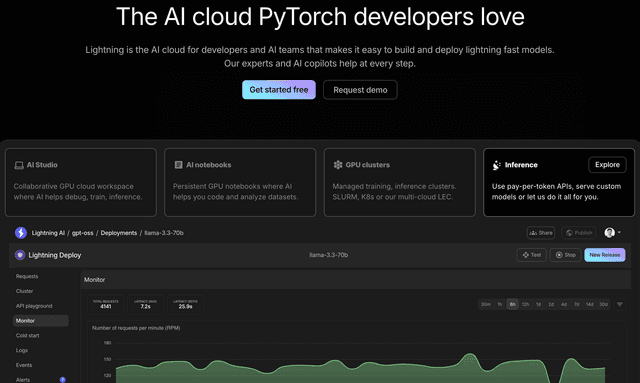Click the Alerts notification badge
This screenshot has width=640, height=383.
[x=62, y=380]
